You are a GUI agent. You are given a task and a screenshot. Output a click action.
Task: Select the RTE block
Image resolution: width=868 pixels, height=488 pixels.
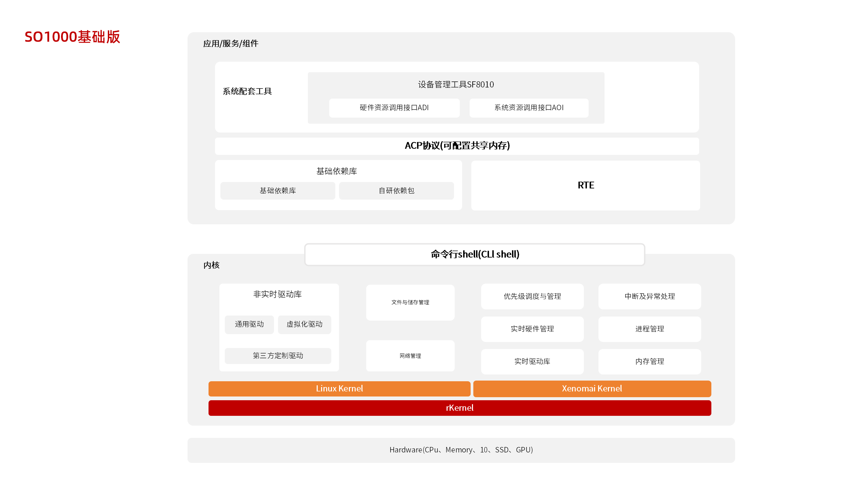coord(586,185)
